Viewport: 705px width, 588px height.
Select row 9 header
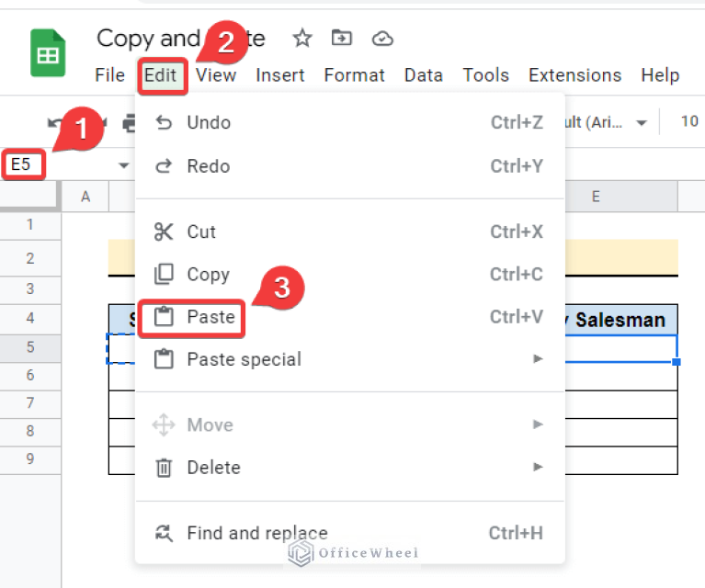[30, 459]
